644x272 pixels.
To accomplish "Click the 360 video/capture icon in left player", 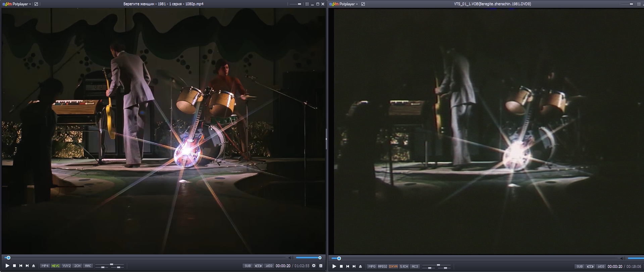I will (258, 266).
